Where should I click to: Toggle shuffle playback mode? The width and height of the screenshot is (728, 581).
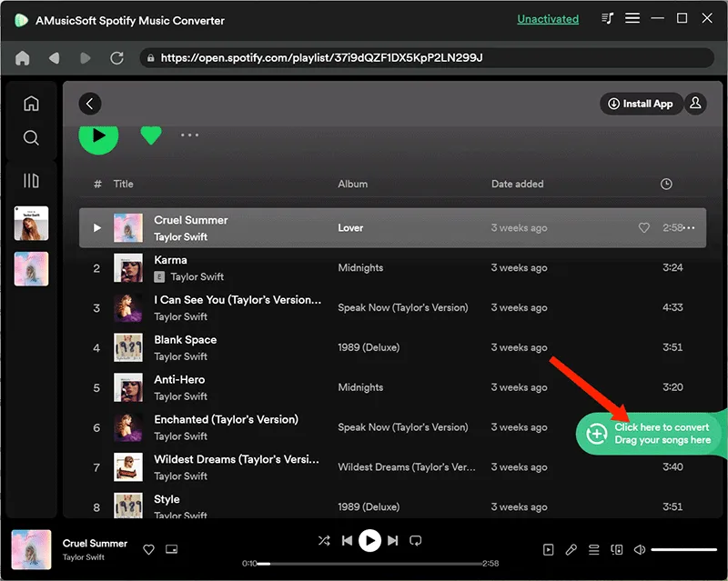click(324, 540)
